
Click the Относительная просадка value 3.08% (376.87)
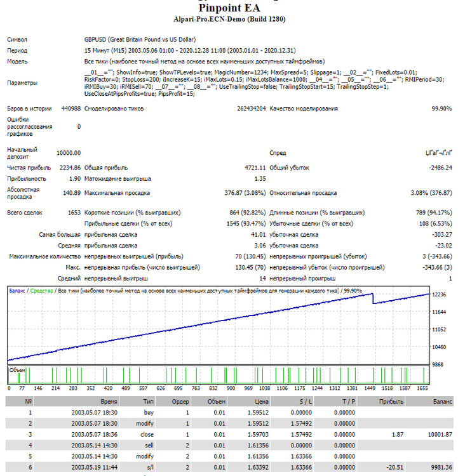click(x=431, y=193)
